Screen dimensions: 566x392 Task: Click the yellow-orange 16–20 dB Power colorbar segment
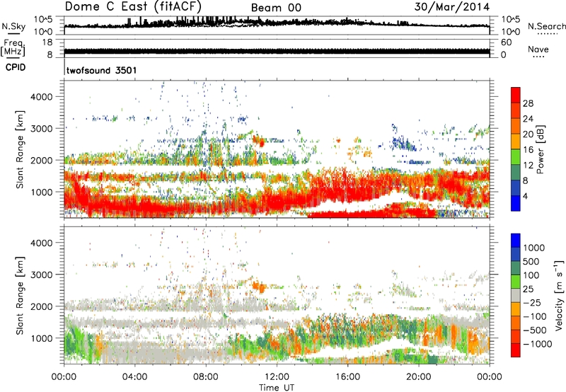pos(516,142)
